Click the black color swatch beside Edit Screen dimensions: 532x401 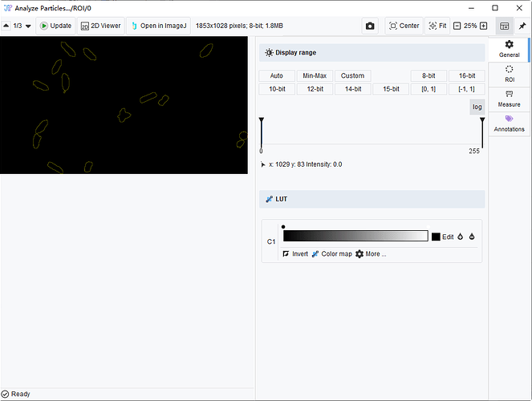tap(436, 237)
